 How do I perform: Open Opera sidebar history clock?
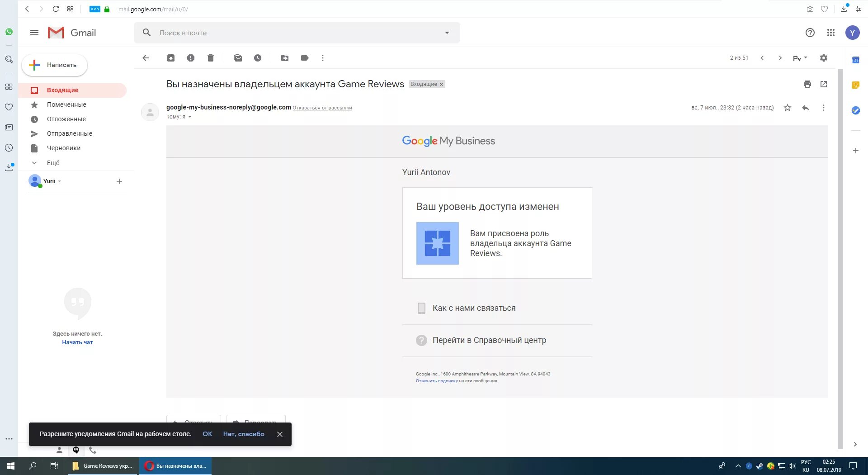coord(9,148)
